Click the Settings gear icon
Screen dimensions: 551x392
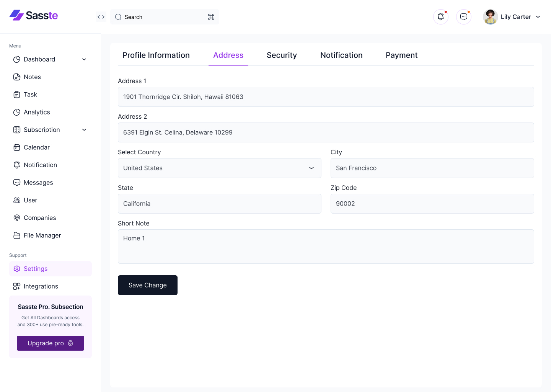pyautogui.click(x=17, y=268)
